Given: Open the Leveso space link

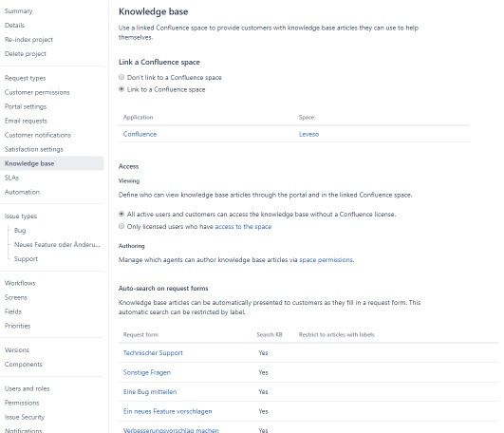Looking at the screenshot, I should 308,134.
